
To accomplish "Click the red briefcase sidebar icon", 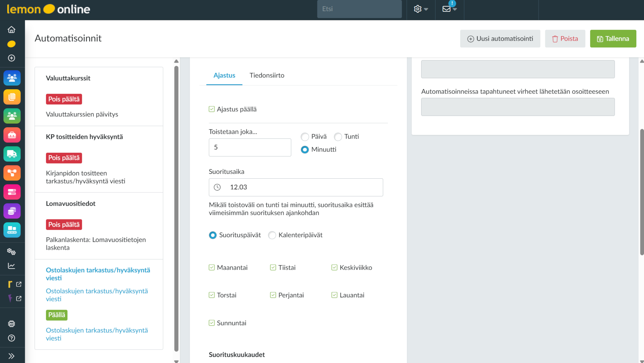I will pyautogui.click(x=12, y=135).
